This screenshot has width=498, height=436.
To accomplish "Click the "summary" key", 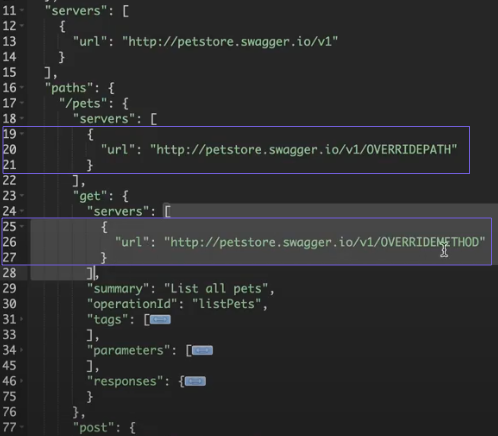I will point(118,289).
